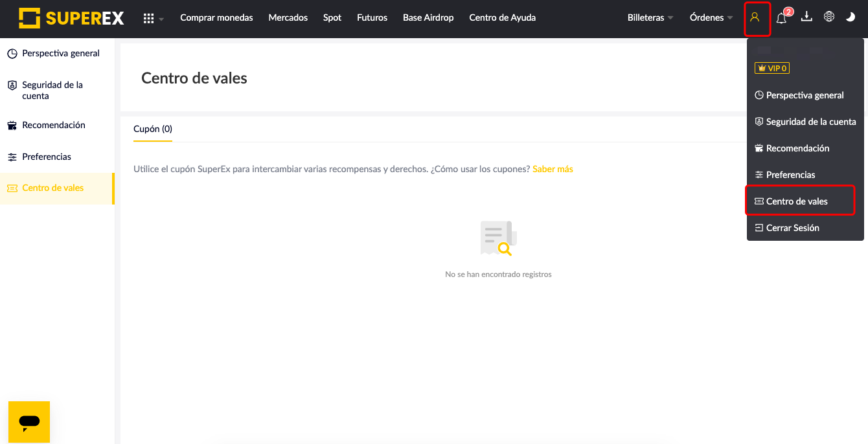Open the notifications bell
868x444 pixels.
[x=782, y=17]
